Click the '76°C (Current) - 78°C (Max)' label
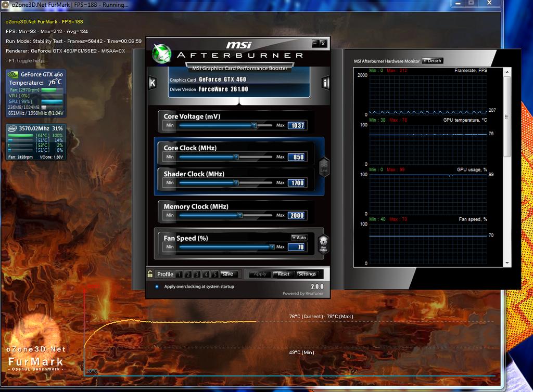Image resolution: width=533 pixels, height=392 pixels. point(321,316)
